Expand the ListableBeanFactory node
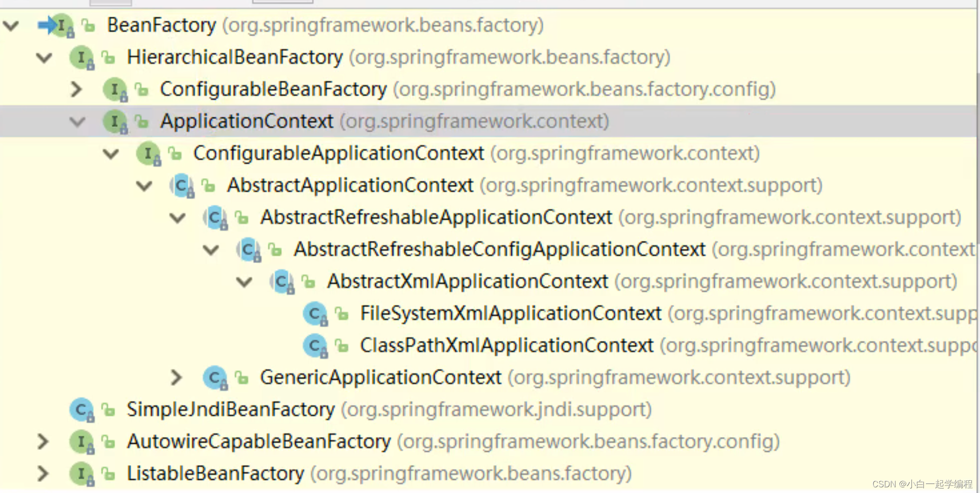980x493 pixels. 43,474
